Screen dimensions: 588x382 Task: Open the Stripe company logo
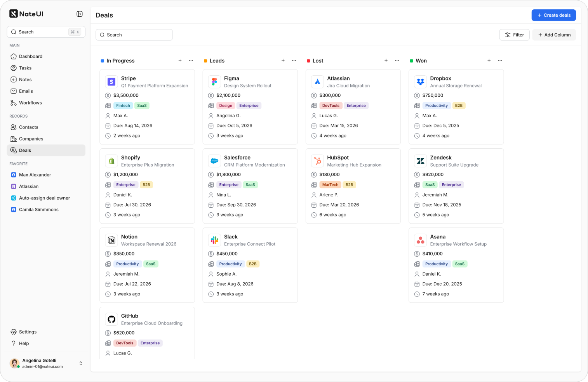tap(111, 82)
